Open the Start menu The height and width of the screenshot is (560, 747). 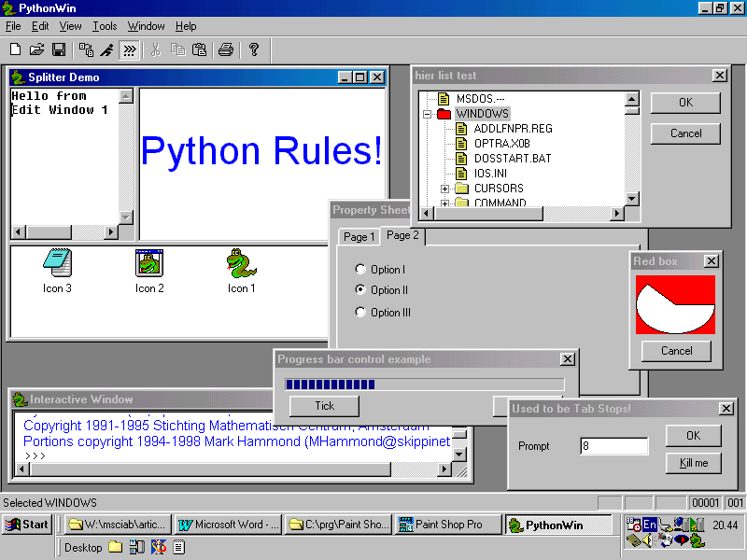point(27,525)
